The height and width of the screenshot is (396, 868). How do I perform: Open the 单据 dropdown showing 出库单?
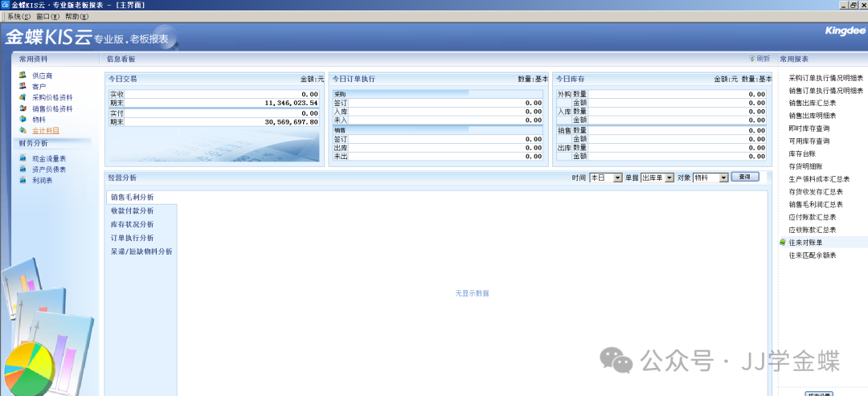pos(669,178)
